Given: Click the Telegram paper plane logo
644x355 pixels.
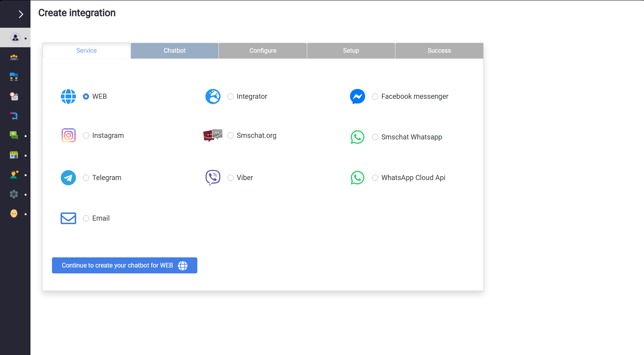Looking at the screenshot, I should (68, 178).
